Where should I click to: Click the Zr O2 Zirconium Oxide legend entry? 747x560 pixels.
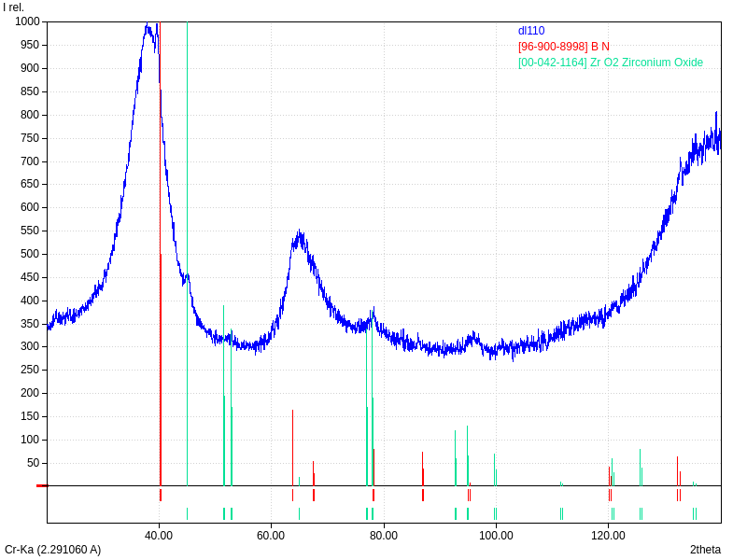[x=610, y=63]
